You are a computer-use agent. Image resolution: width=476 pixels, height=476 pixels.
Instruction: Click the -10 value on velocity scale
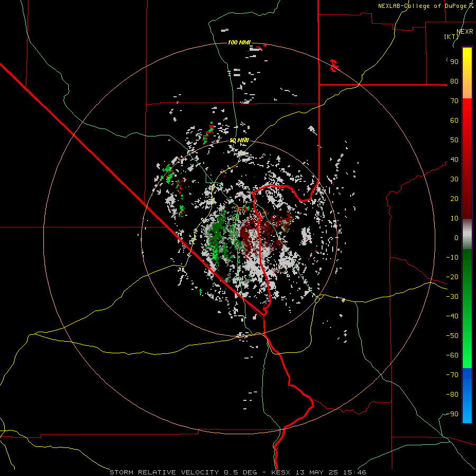pyautogui.click(x=452, y=258)
